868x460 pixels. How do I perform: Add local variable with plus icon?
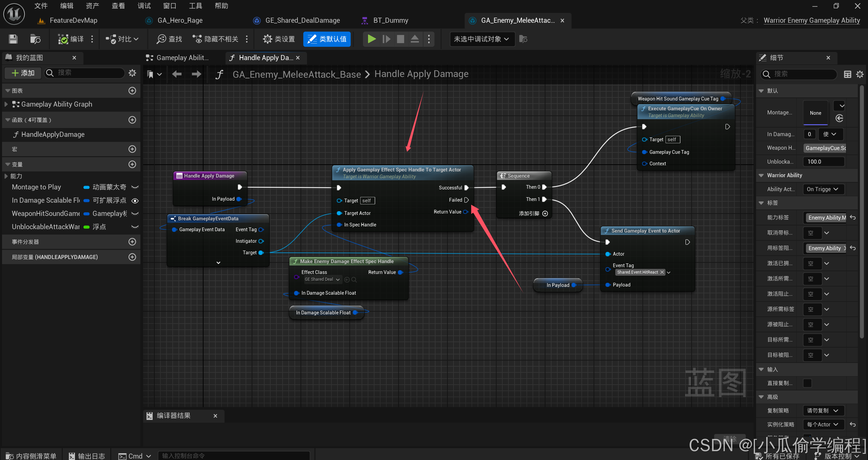[132, 257]
